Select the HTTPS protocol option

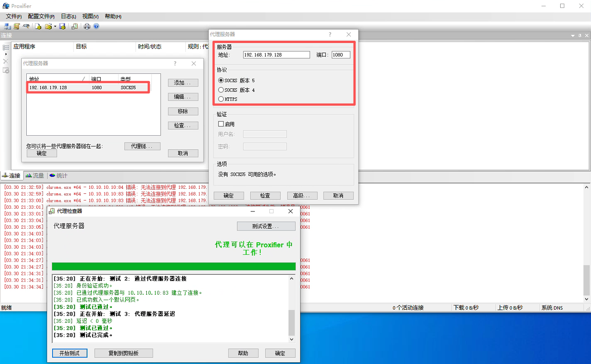point(228,99)
